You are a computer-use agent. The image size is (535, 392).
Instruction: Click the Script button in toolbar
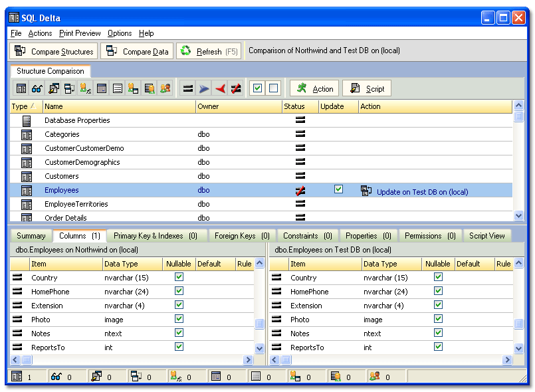tap(367, 89)
